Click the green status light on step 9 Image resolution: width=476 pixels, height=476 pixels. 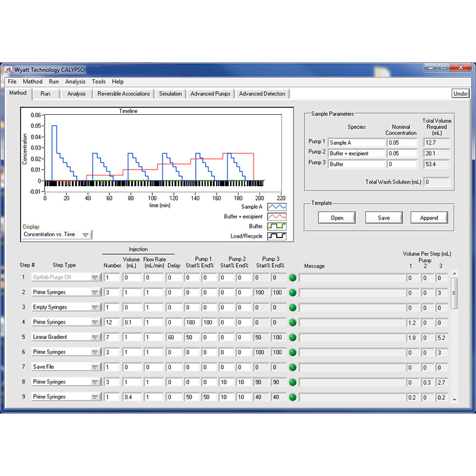[x=293, y=397]
